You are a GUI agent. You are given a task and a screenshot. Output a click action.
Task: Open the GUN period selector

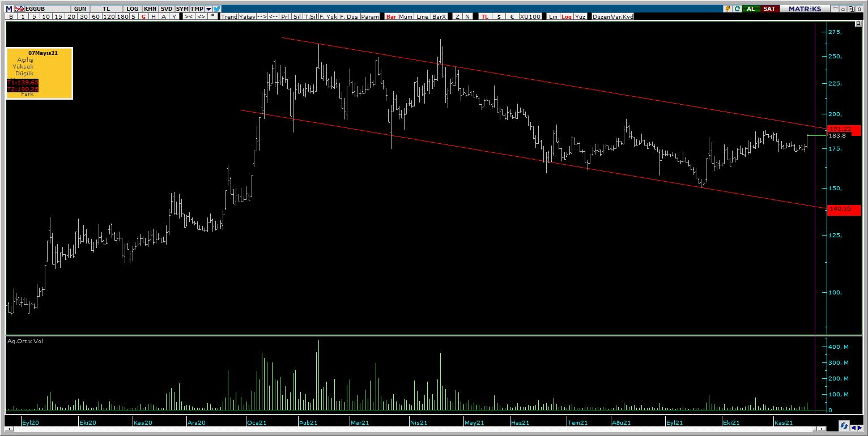80,9
